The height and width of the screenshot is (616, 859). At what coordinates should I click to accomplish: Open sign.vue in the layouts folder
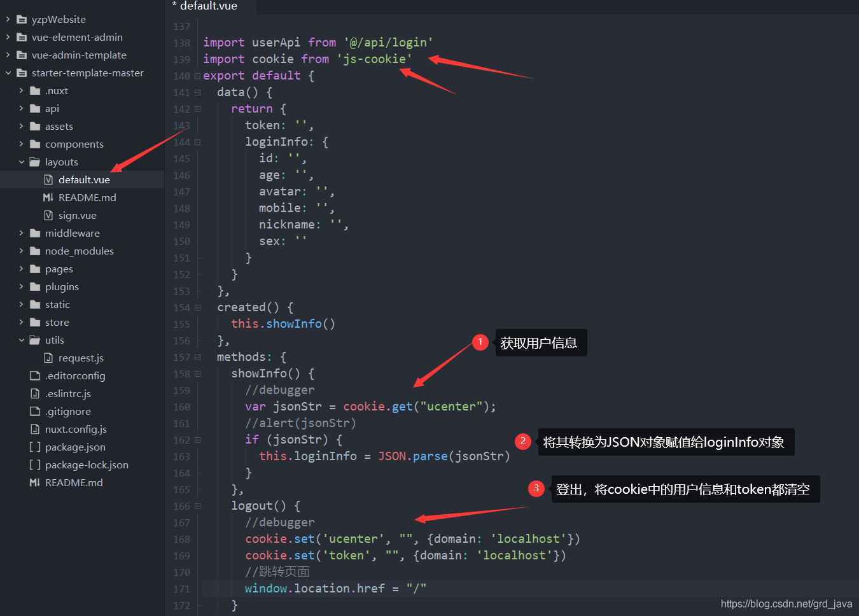[x=78, y=215]
